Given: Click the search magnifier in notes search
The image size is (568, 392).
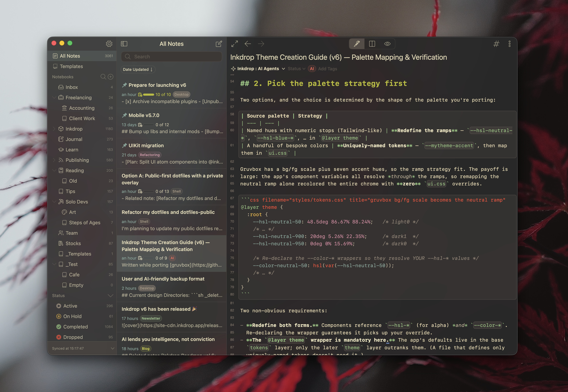Looking at the screenshot, I should pos(128,57).
